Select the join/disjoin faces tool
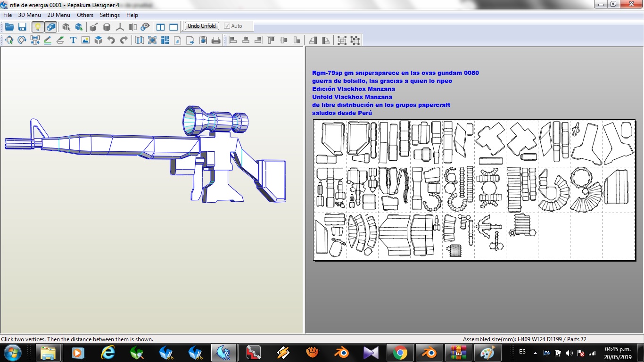Viewport: 644px width, 362px height. point(35,40)
